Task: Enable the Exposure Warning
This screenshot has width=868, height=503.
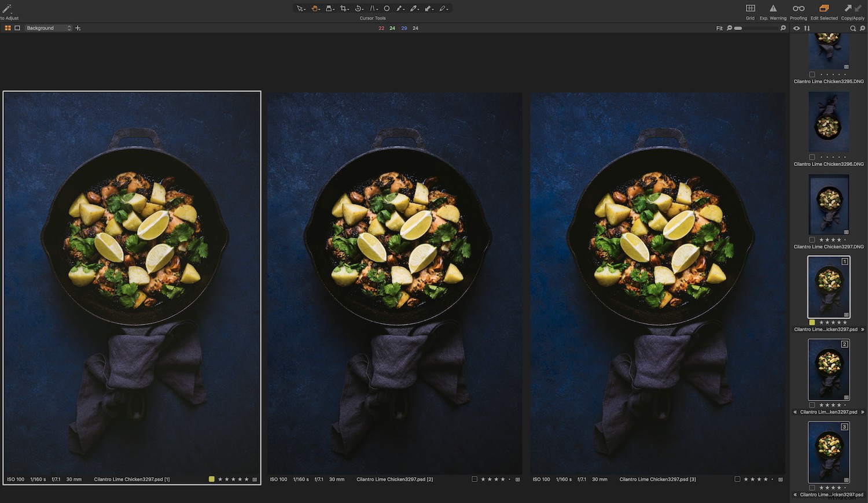Action: [774, 8]
